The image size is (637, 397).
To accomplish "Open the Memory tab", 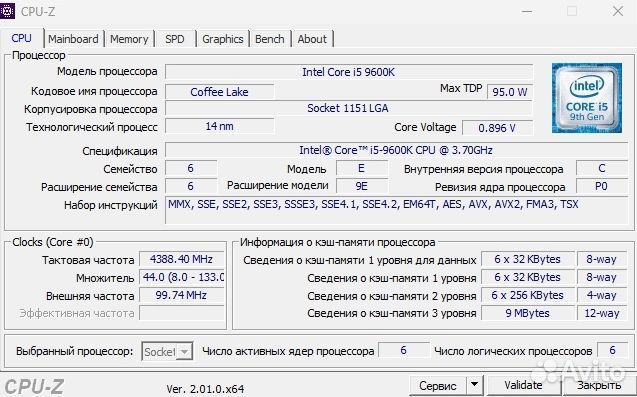I will 129,39.
